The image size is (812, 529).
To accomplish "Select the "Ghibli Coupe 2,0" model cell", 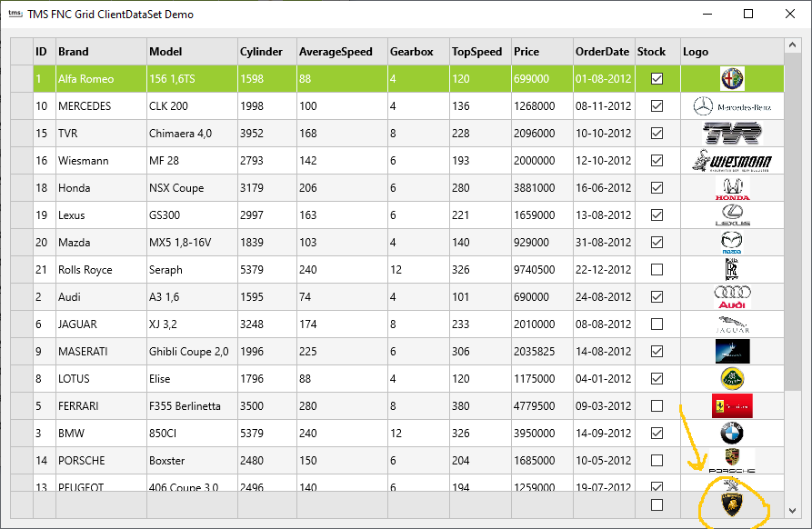I will (x=192, y=352).
